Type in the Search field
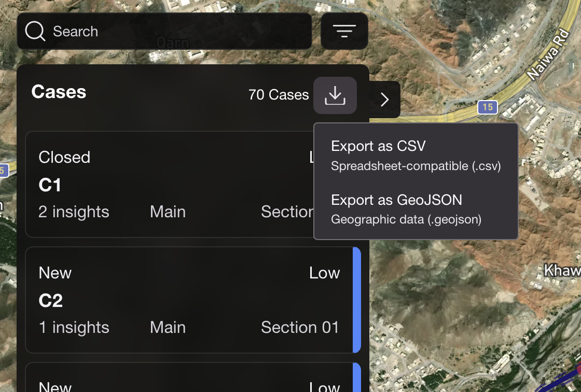 [x=176, y=31]
